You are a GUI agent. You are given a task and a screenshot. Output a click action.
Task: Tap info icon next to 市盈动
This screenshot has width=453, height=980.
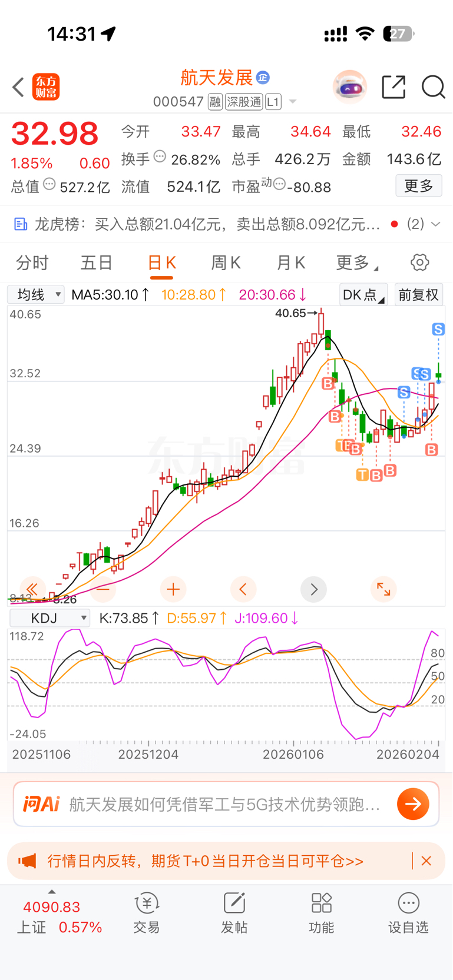(x=279, y=184)
